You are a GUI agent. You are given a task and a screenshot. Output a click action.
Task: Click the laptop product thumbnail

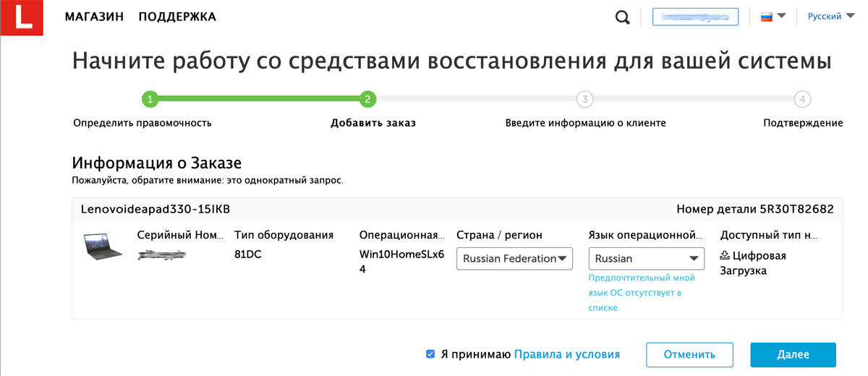pos(103,247)
